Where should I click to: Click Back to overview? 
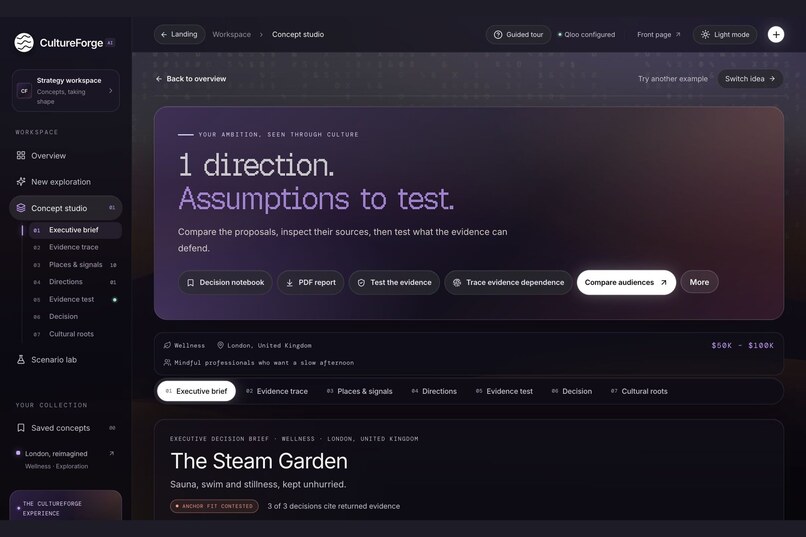point(191,79)
